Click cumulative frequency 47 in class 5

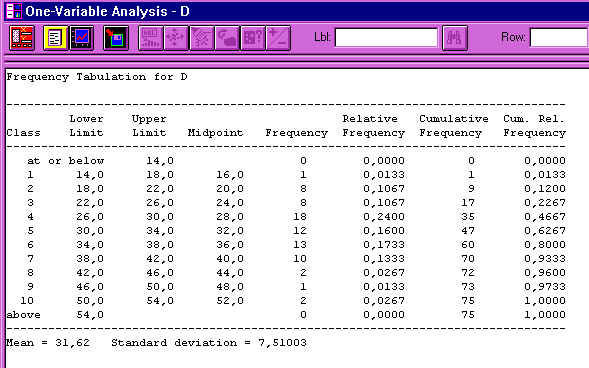coord(468,231)
